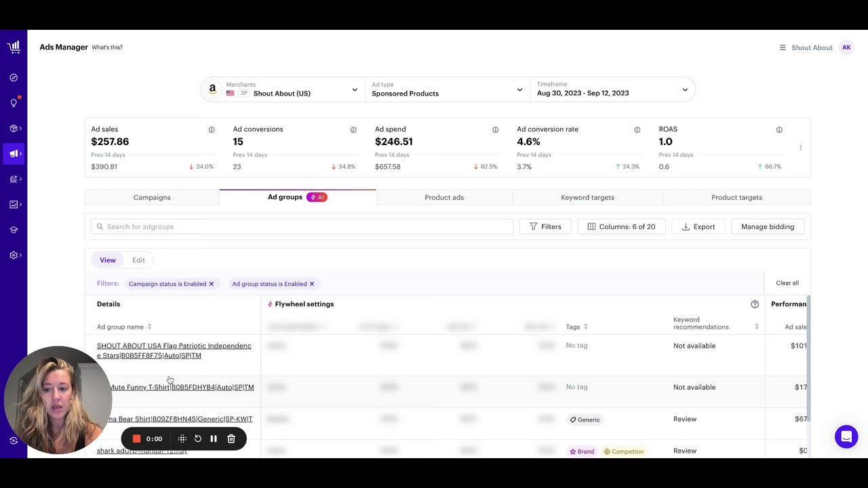This screenshot has width=868, height=488.
Task: Click the Brand tag
Action: click(x=582, y=451)
